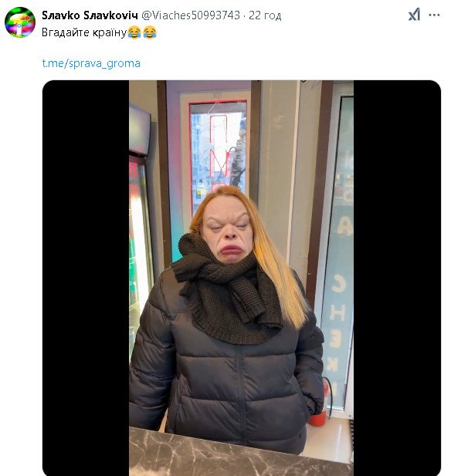Open the poster's rainbow profile avatar
This screenshot has height=476, width=451.
[20, 22]
